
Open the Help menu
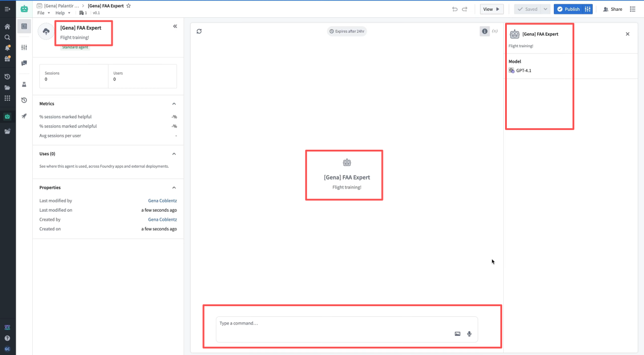tap(63, 13)
